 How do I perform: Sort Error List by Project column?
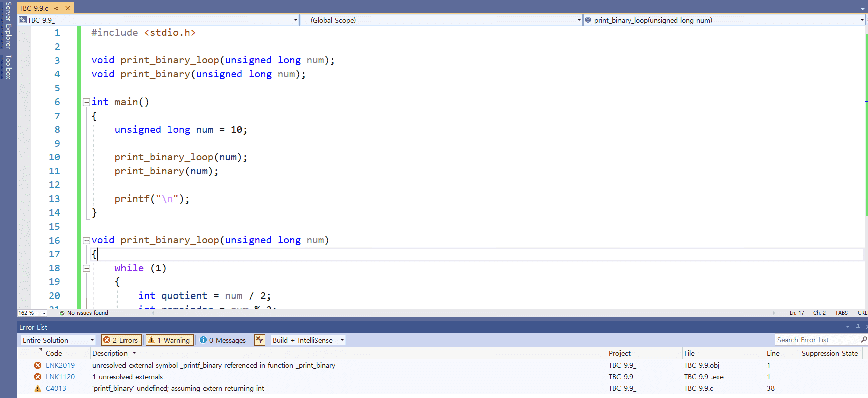[619, 353]
